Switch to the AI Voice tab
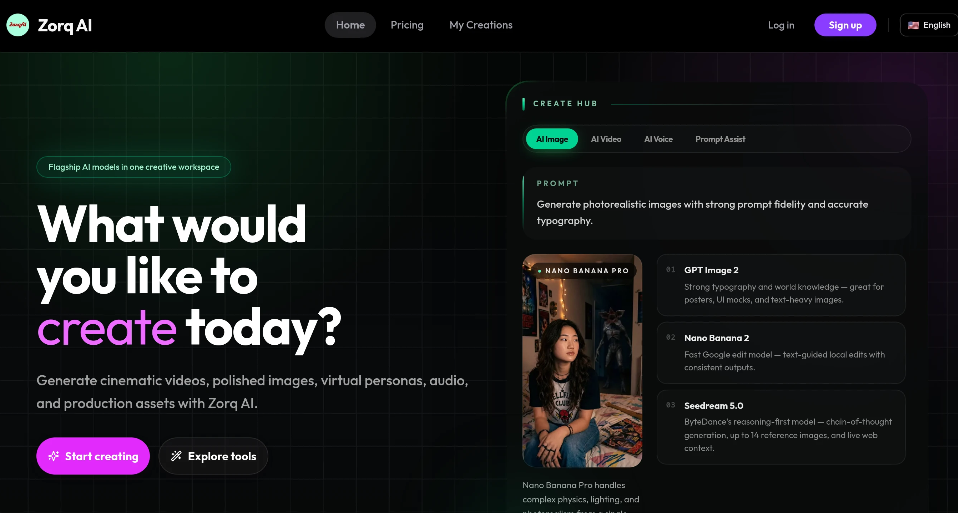The image size is (958, 513). [658, 139]
